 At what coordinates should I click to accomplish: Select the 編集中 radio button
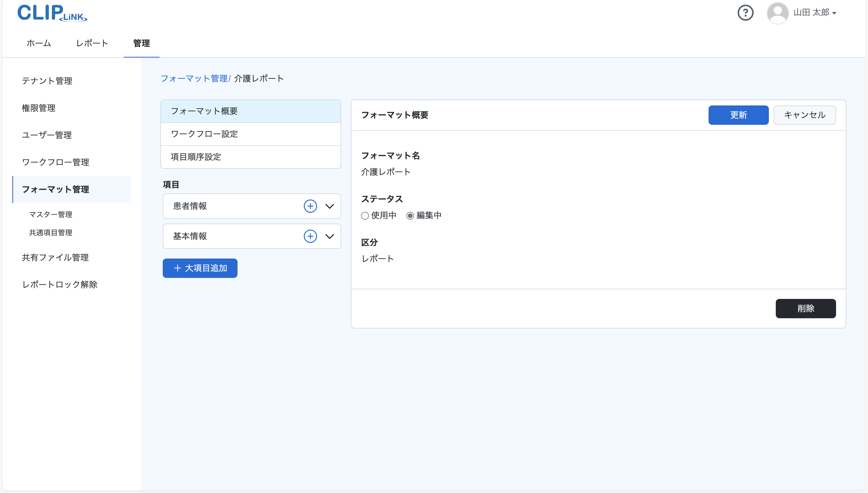tap(410, 216)
